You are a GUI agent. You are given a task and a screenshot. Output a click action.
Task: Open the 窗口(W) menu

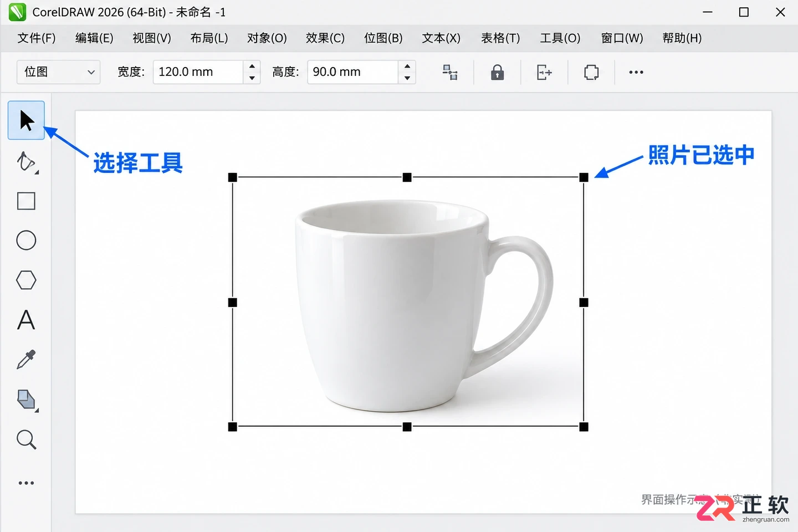point(622,38)
